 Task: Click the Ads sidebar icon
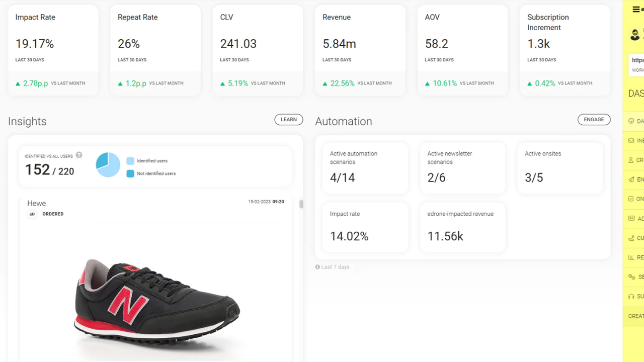[631, 219]
